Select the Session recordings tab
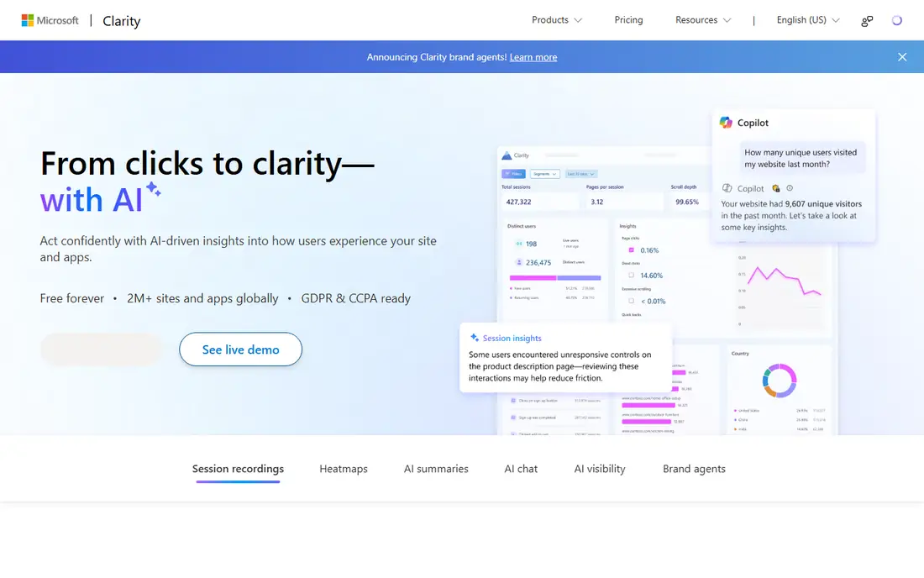Viewport: 924px width, 578px height. (238, 469)
